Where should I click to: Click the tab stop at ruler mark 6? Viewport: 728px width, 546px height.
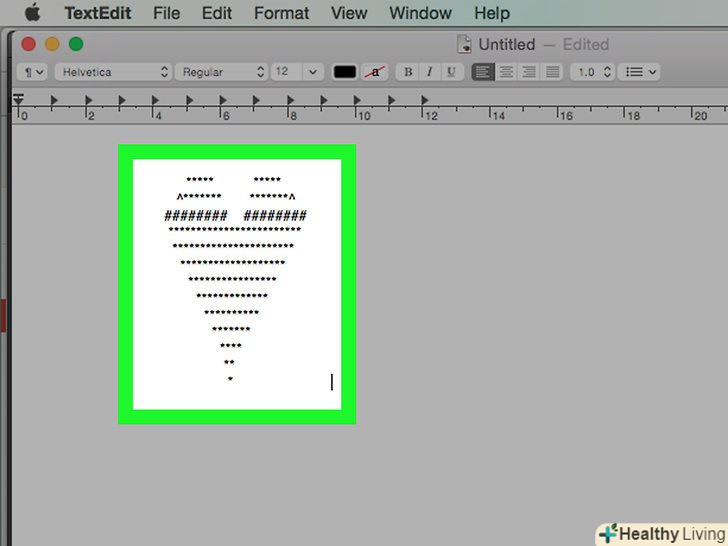(223, 100)
